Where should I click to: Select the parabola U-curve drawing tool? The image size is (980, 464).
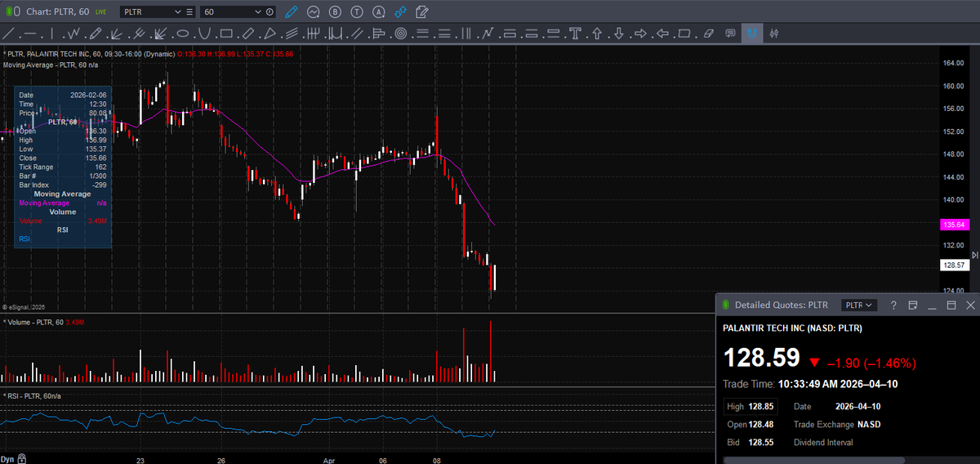click(205, 33)
